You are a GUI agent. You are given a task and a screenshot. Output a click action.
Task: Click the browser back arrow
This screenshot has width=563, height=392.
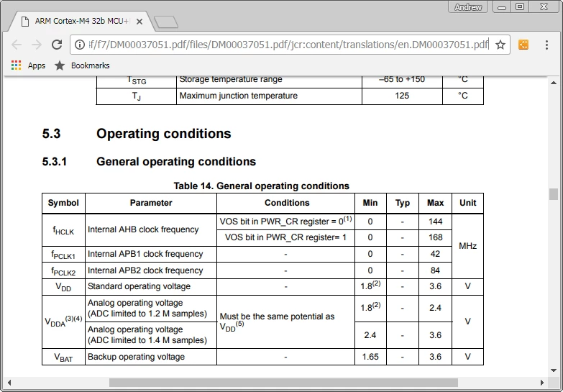tap(17, 45)
